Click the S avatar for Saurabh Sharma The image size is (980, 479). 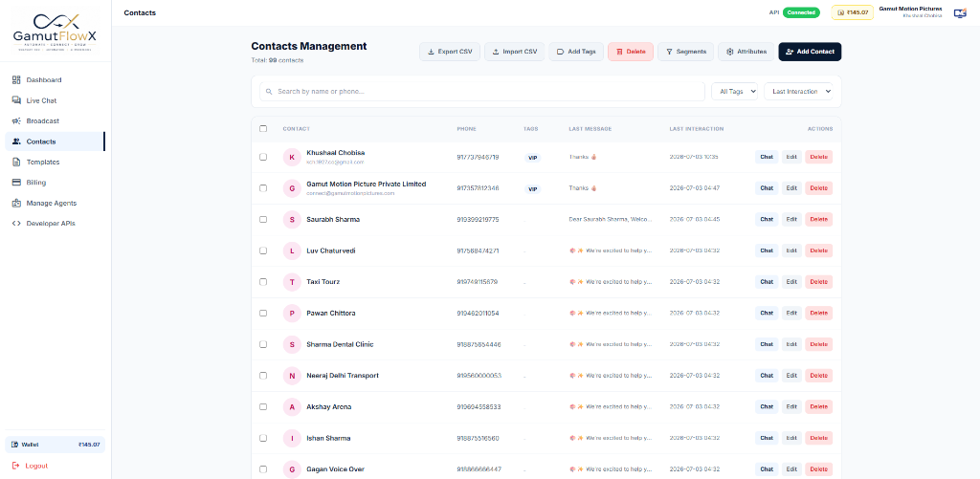tap(292, 220)
